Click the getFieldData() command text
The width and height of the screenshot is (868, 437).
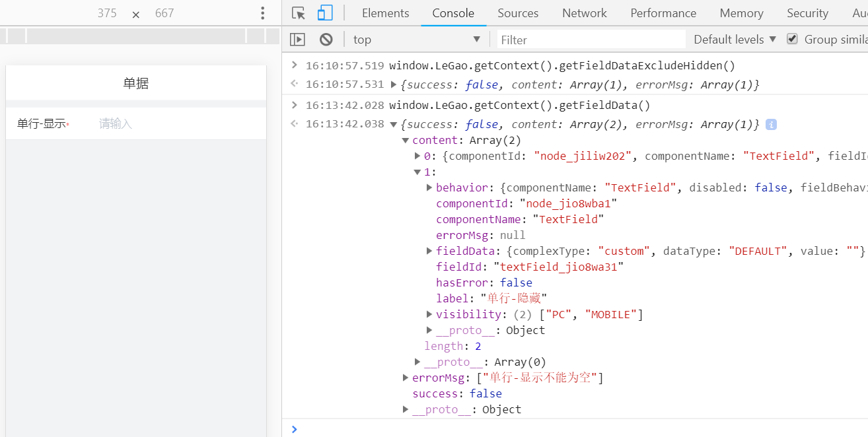click(x=520, y=105)
